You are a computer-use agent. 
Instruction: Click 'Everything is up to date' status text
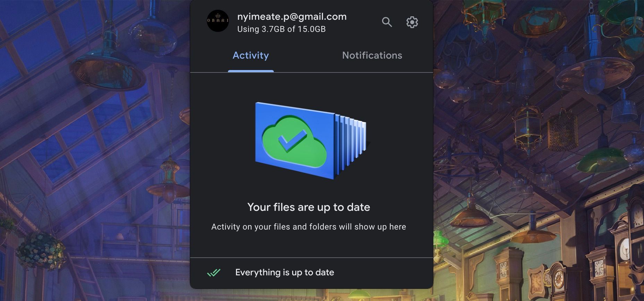pos(285,272)
